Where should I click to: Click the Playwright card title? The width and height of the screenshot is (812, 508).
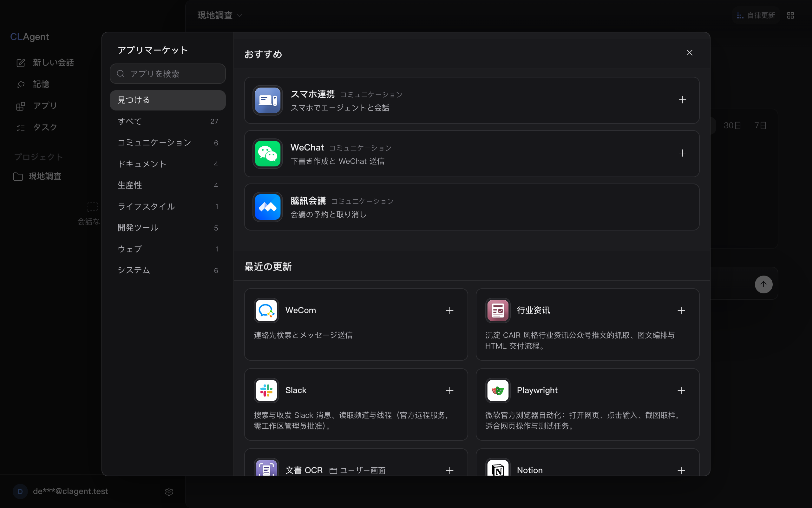(537, 390)
